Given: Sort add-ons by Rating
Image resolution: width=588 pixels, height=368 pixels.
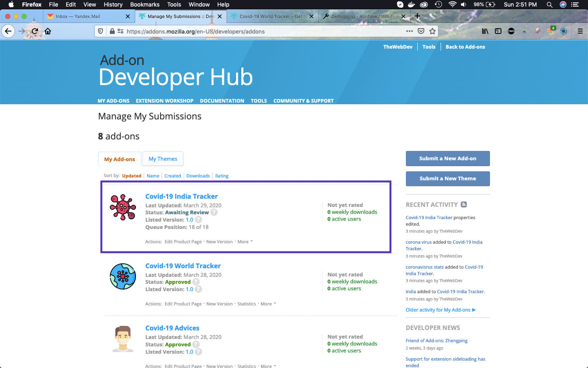Looking at the screenshot, I should [222, 176].
